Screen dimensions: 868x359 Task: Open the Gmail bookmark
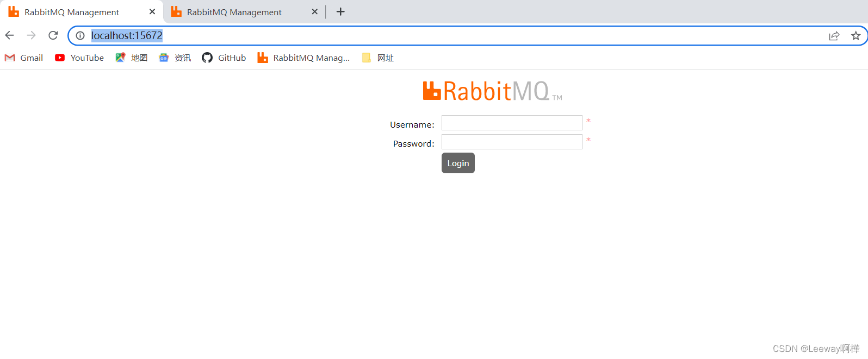(x=24, y=58)
